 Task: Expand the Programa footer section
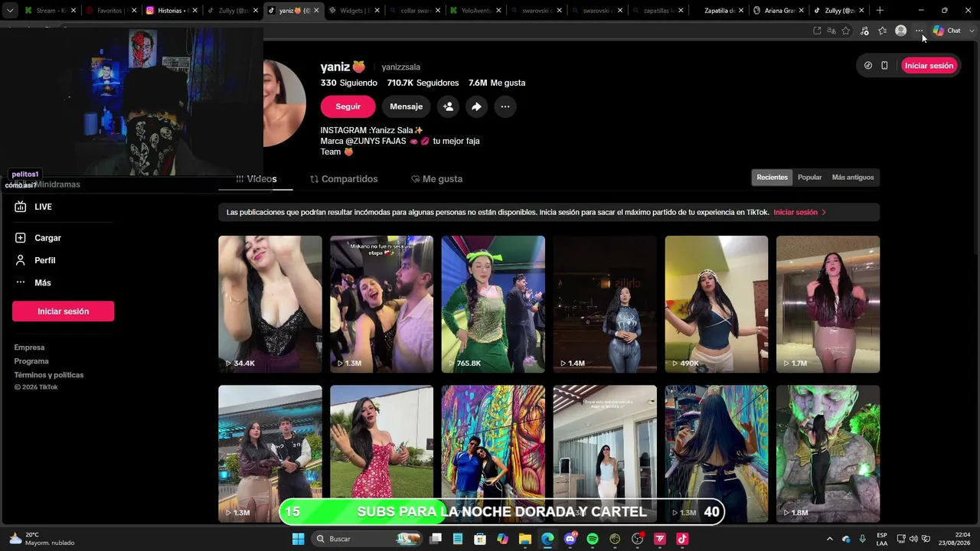[x=31, y=361]
